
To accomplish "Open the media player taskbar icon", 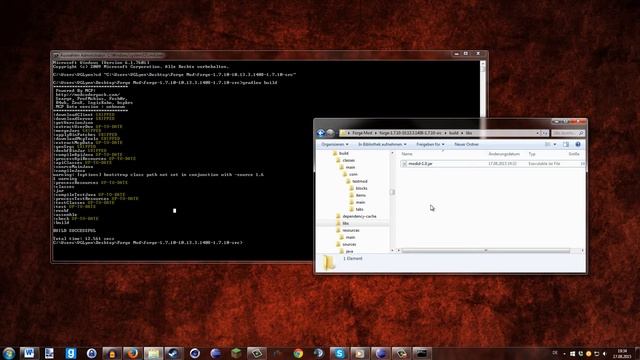I will click(360, 353).
